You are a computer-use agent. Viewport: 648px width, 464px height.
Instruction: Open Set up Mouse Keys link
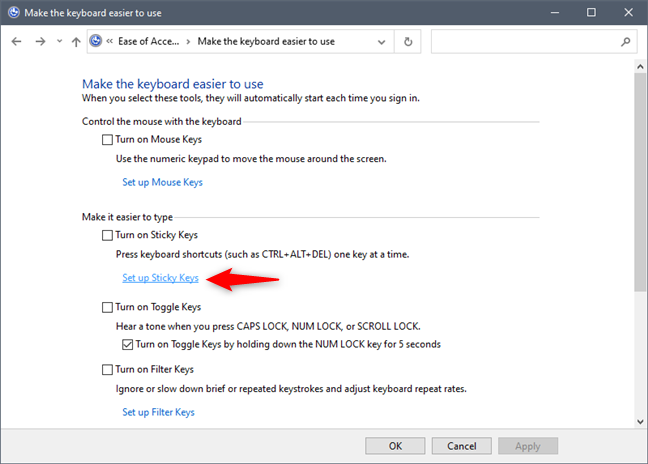tap(162, 182)
